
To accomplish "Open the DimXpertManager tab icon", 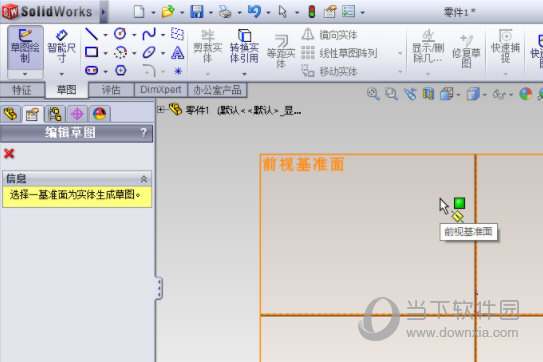I will tap(77, 114).
